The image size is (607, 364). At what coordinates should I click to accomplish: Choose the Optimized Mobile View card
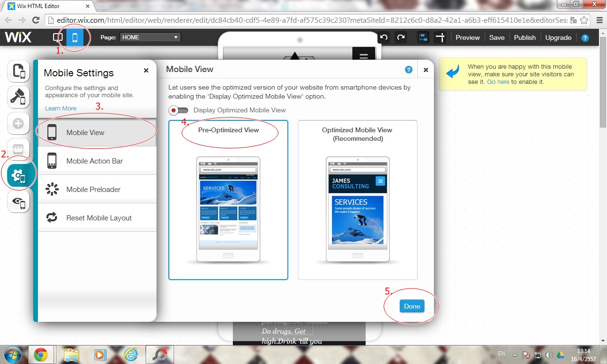(358, 200)
